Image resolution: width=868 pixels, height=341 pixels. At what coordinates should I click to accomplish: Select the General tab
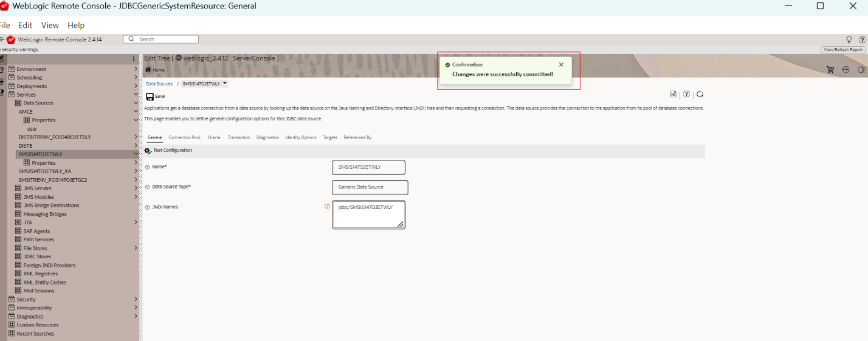pyautogui.click(x=155, y=137)
